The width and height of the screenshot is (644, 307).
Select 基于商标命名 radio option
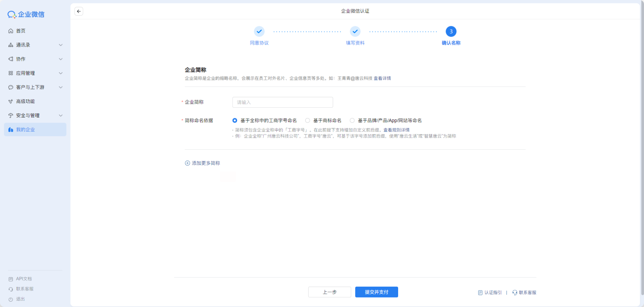307,121
